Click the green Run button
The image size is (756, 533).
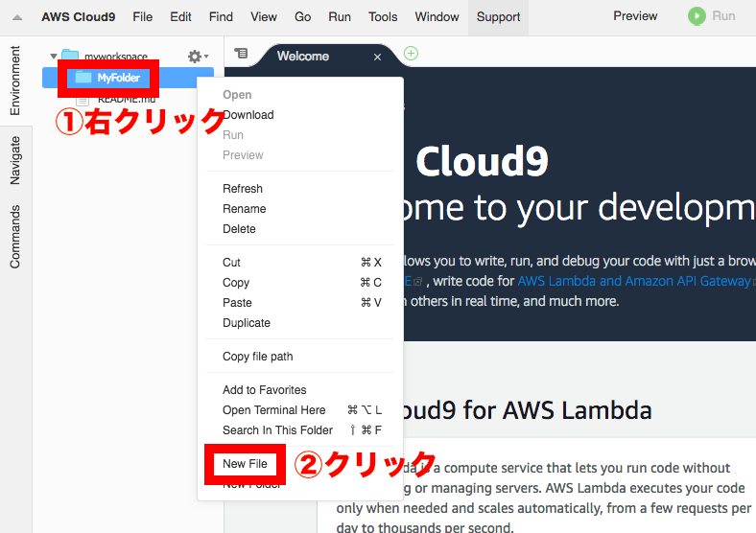point(712,16)
